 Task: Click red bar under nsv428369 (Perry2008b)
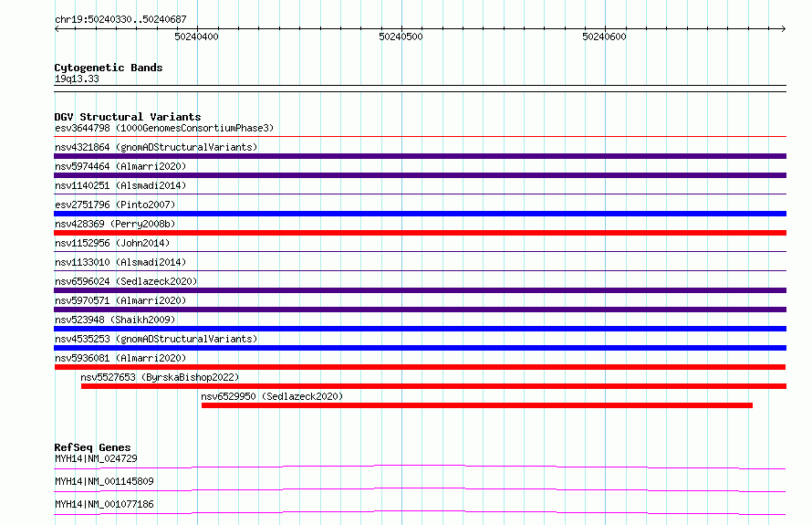click(420, 233)
